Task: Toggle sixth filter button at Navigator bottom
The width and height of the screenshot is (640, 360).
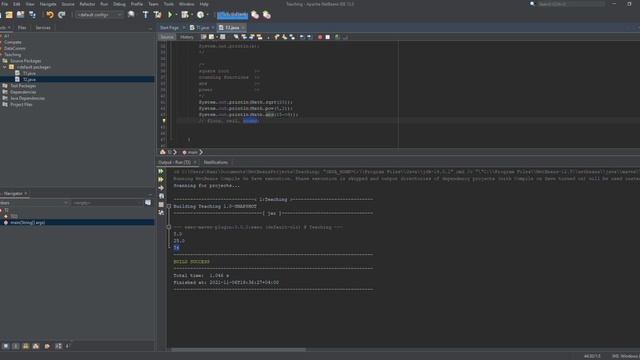Action: coord(58,346)
